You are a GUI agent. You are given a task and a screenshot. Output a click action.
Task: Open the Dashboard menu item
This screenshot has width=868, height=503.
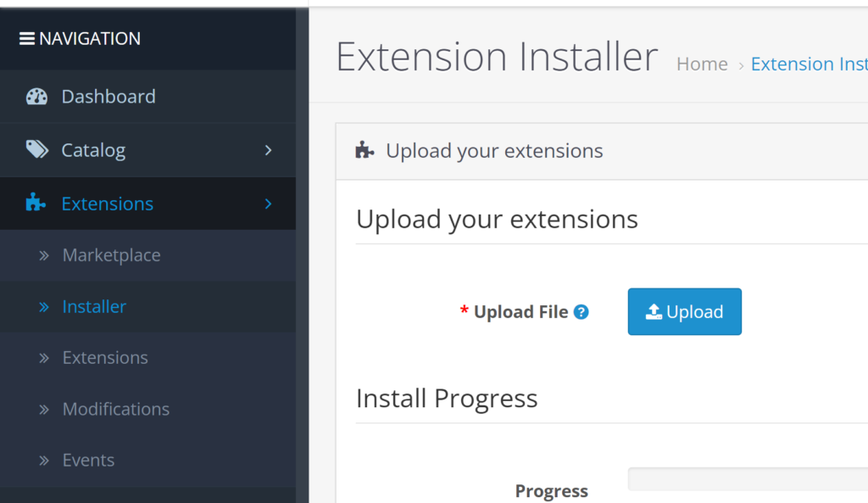[x=147, y=97]
